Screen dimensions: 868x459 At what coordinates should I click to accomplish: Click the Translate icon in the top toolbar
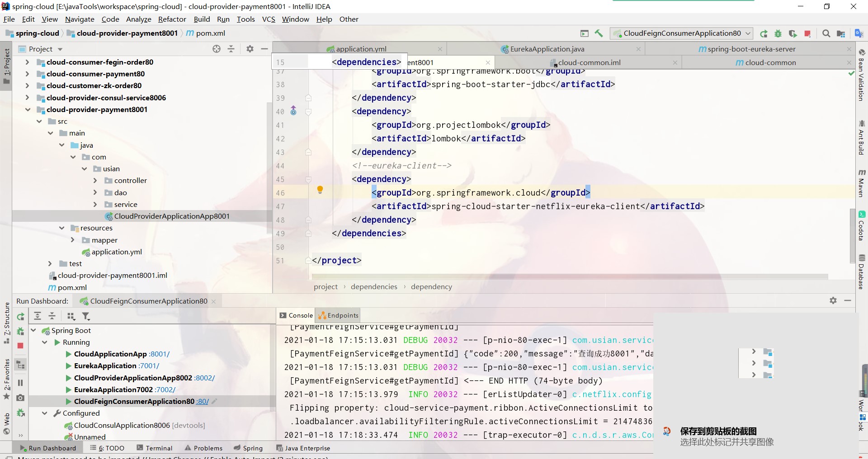(x=859, y=33)
